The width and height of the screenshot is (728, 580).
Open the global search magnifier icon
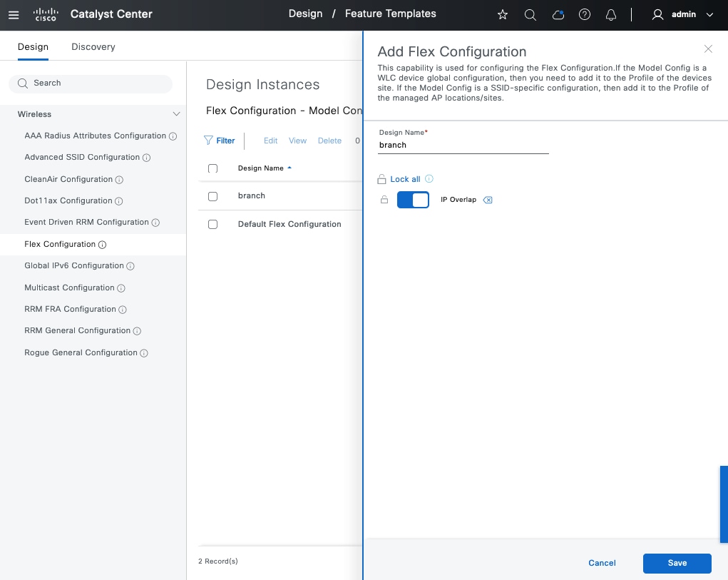coord(530,14)
